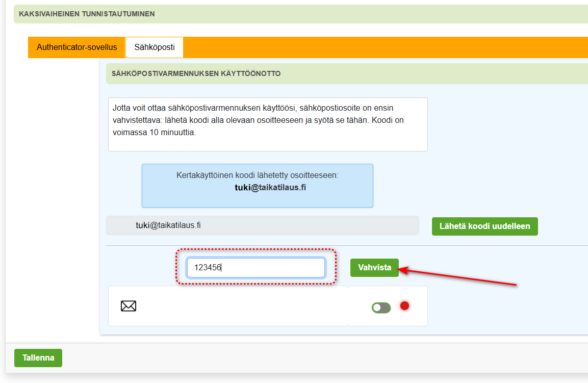Toggle the email verification switch
588x383 pixels.
[x=381, y=308]
